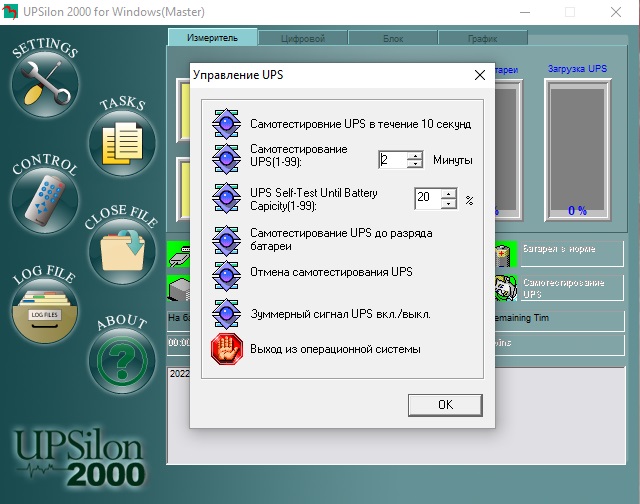Switch to the График tab
Image resolution: width=640 pixels, height=504 pixels.
point(482,39)
